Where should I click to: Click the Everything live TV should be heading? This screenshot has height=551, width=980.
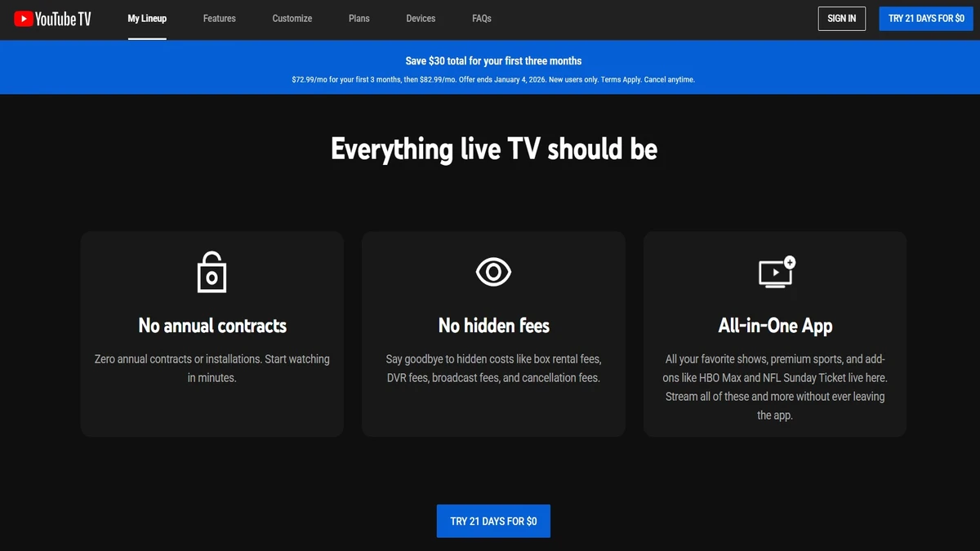click(493, 149)
